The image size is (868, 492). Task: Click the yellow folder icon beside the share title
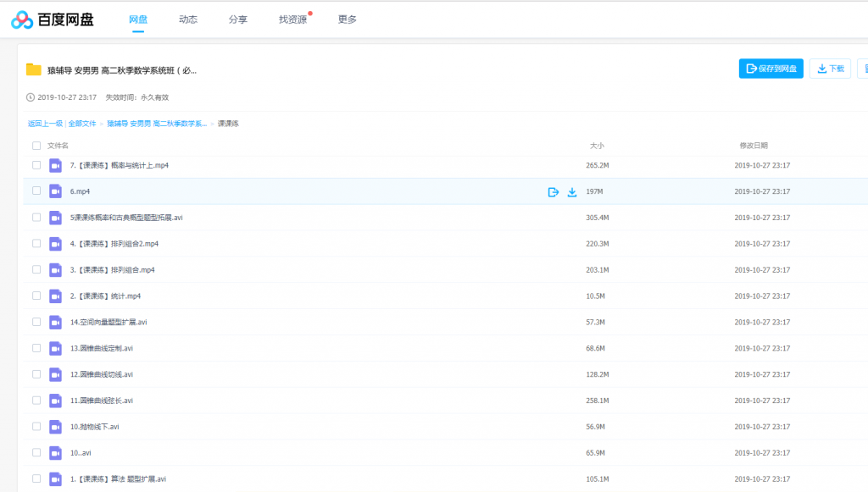pos(34,69)
